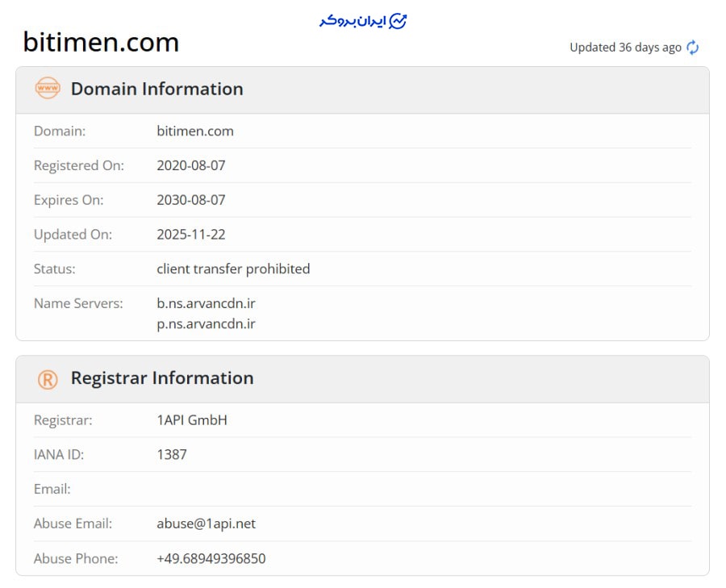
Task: Click the bitimen.com page title
Action: [x=101, y=42]
